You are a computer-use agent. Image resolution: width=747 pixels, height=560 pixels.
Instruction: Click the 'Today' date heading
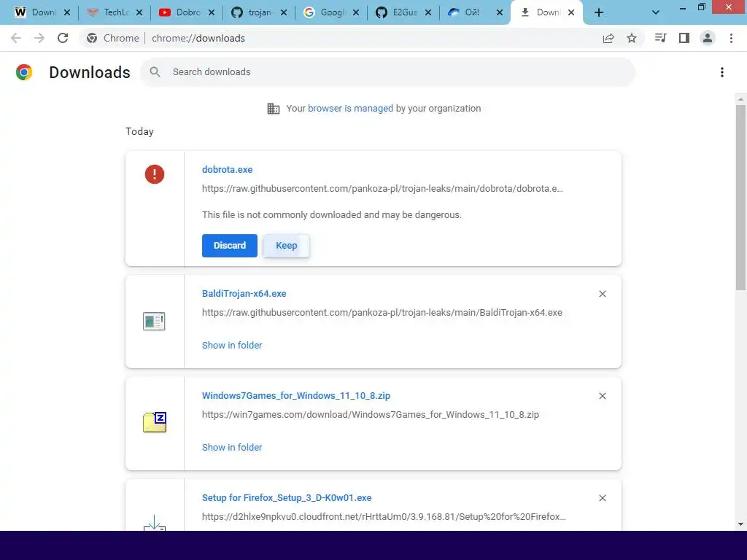(x=139, y=131)
